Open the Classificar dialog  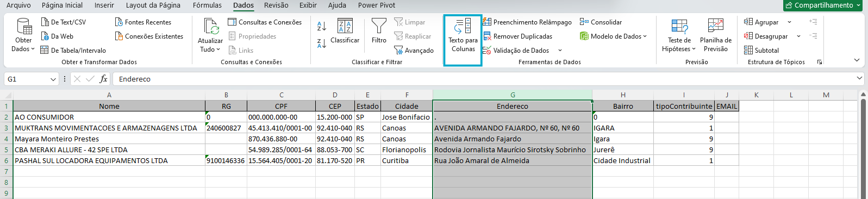point(345,31)
